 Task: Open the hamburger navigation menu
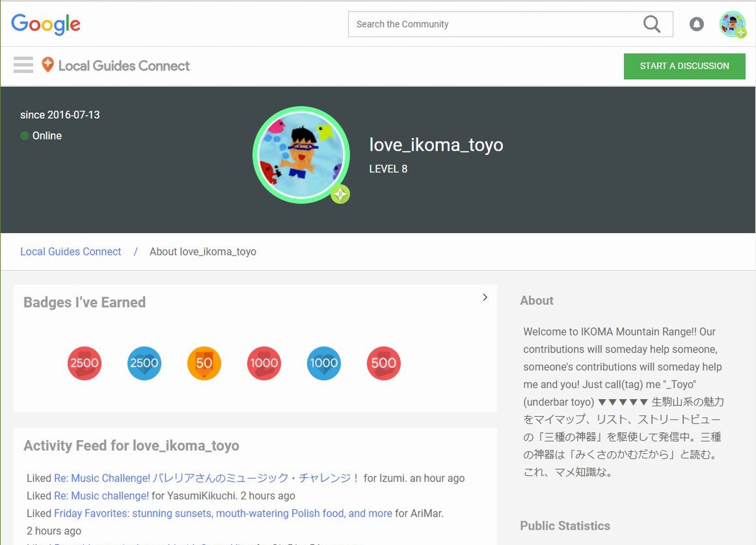point(23,65)
